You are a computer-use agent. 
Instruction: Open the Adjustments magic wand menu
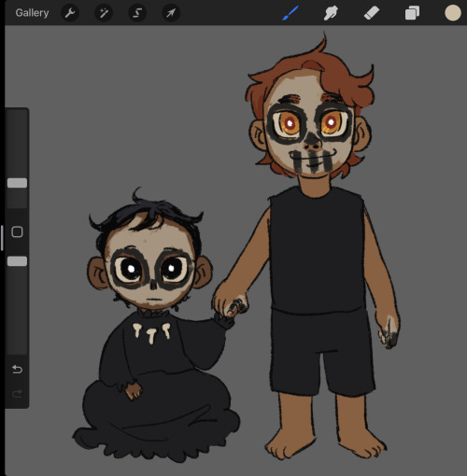(x=104, y=13)
